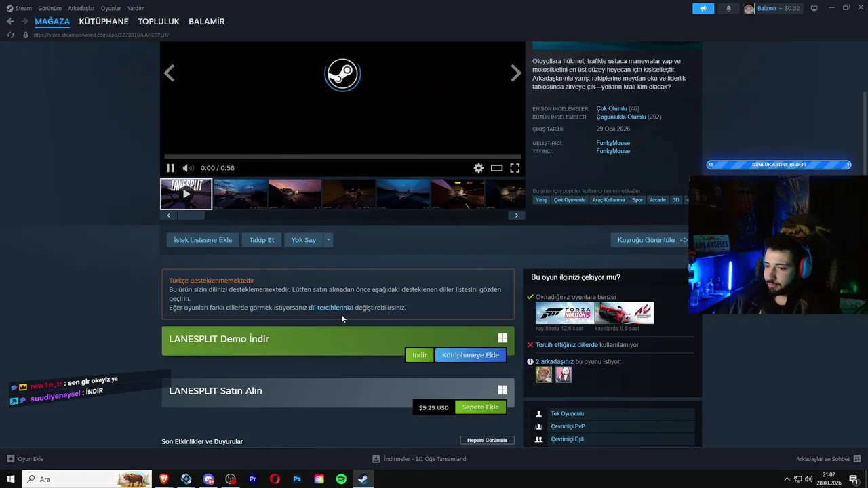Screen dimensions: 868x488
Task: Click Hepsini Görüntüle button
Action: [x=487, y=441]
